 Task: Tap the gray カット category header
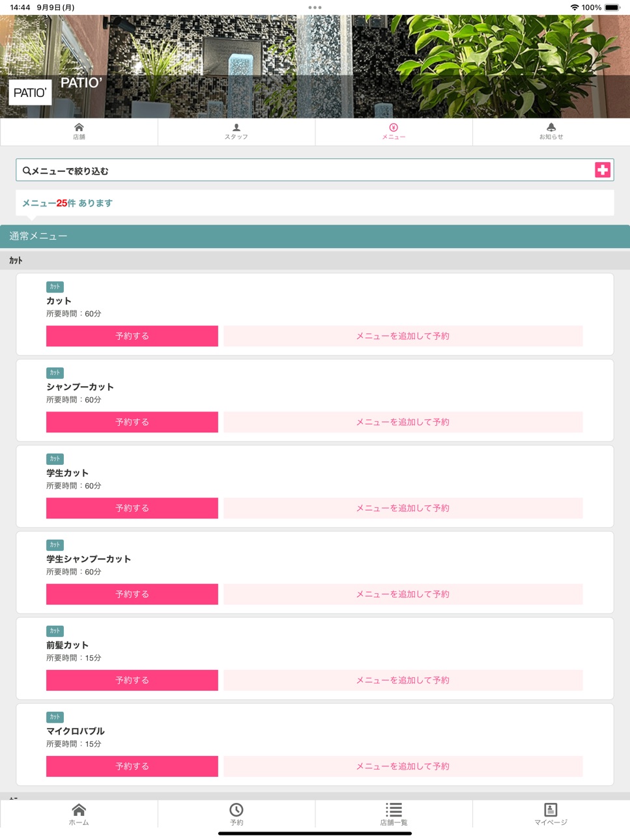coord(315,260)
